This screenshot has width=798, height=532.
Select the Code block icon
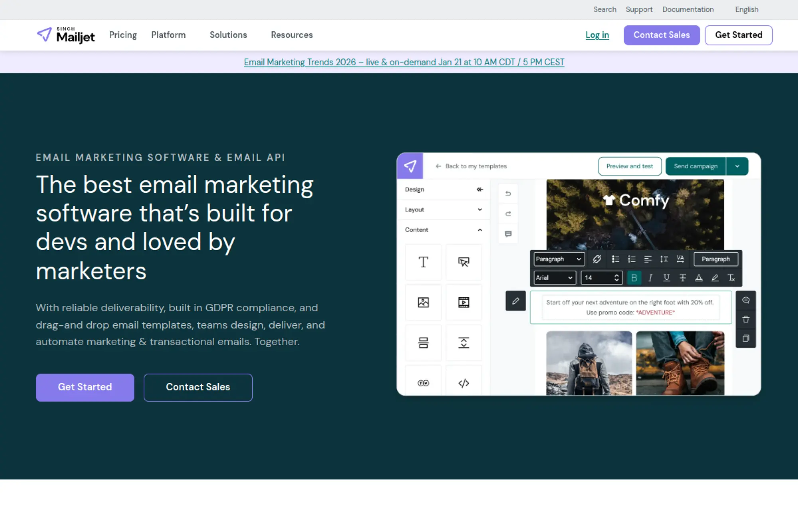tap(464, 382)
